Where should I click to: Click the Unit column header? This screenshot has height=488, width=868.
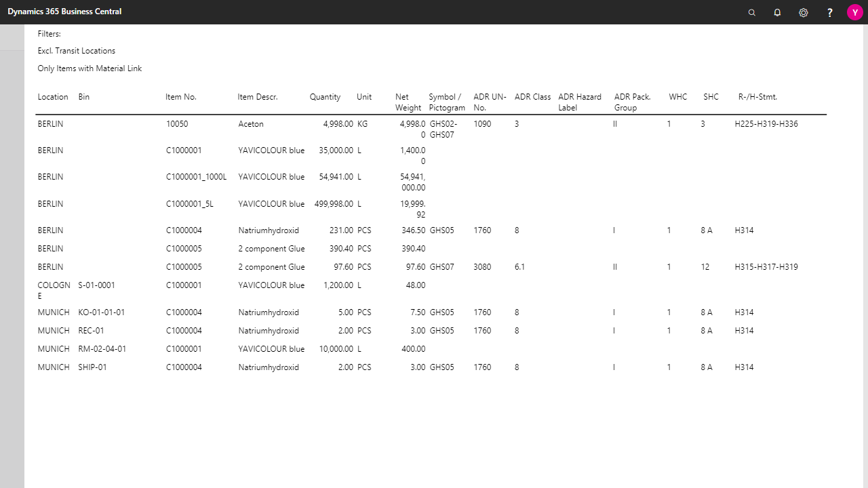click(364, 97)
